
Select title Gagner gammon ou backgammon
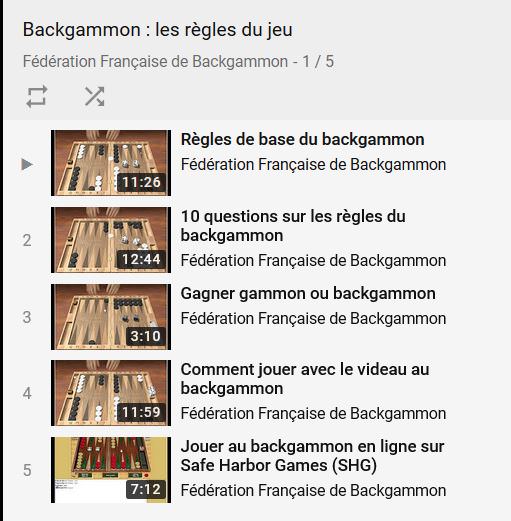pos(308,294)
